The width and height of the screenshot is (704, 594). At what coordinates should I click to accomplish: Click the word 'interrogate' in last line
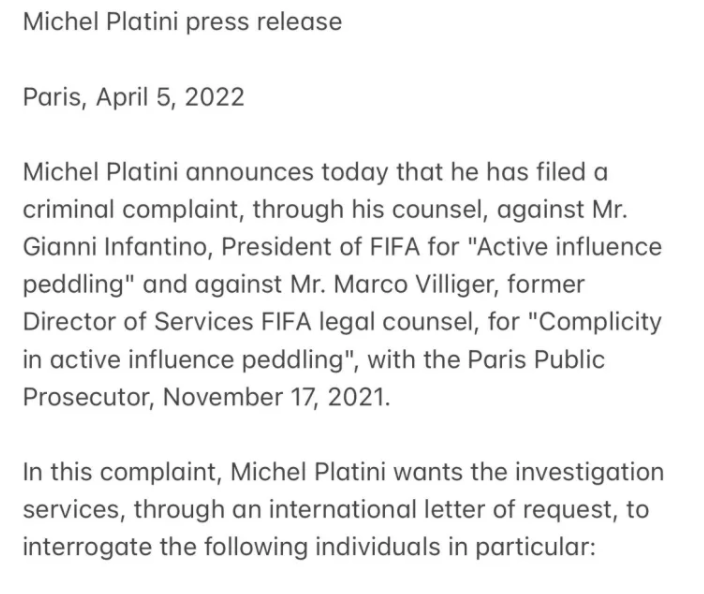tap(87, 547)
